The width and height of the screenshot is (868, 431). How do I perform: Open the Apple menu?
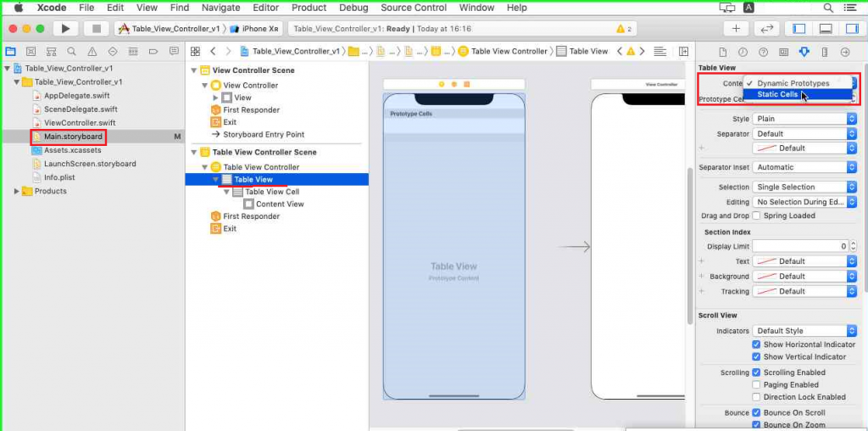pos(19,8)
